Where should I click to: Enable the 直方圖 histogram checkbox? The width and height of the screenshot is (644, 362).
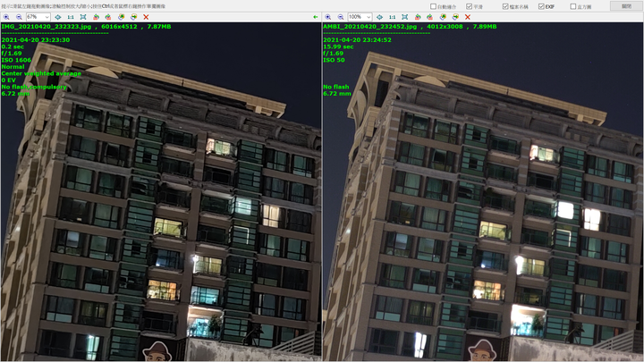573,6
